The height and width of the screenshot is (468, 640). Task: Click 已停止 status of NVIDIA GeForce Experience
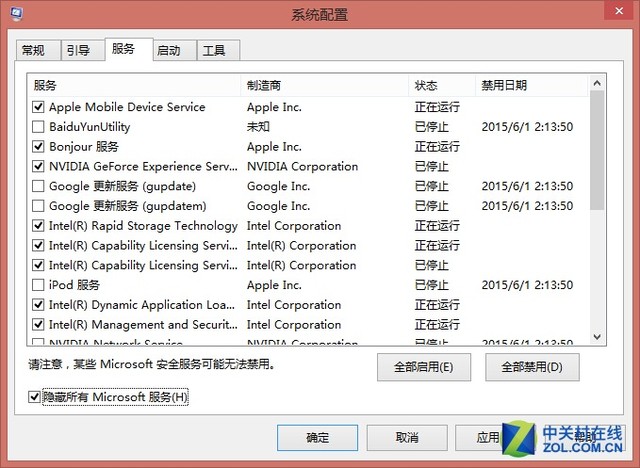(x=431, y=166)
